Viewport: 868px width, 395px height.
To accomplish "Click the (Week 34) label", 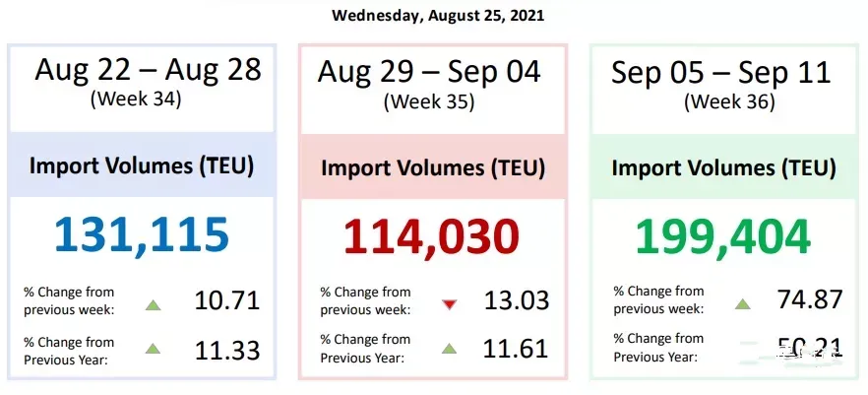I will tap(136, 99).
